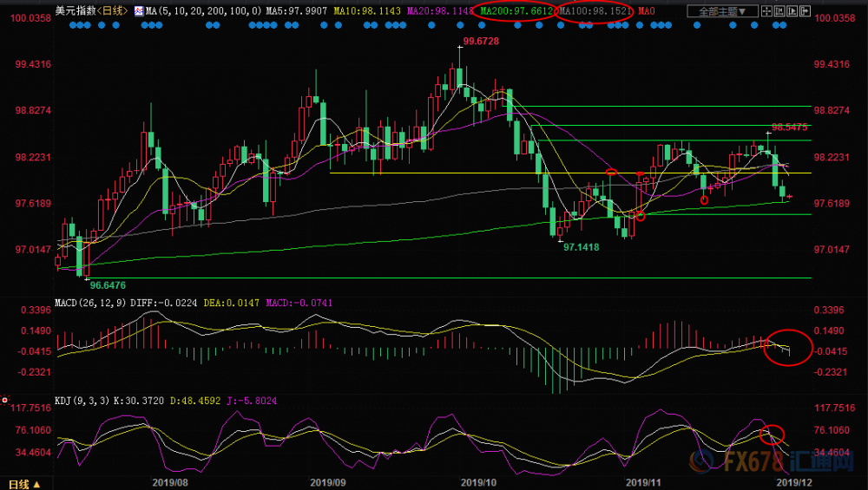Screen dimensions: 868x490
Task: Jump to chart start with skip-back icon
Action: point(779,11)
